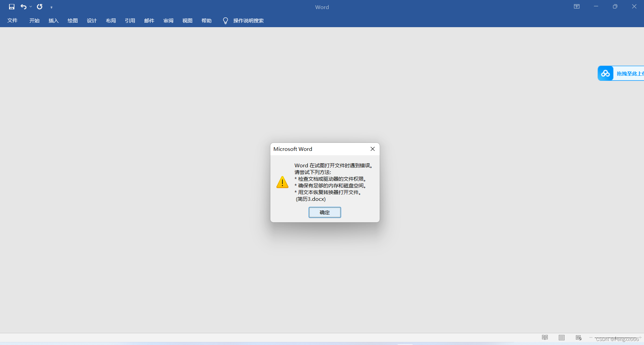This screenshot has width=644, height=345.
Task: Open the 绘图 ribbon tab
Action: click(73, 20)
